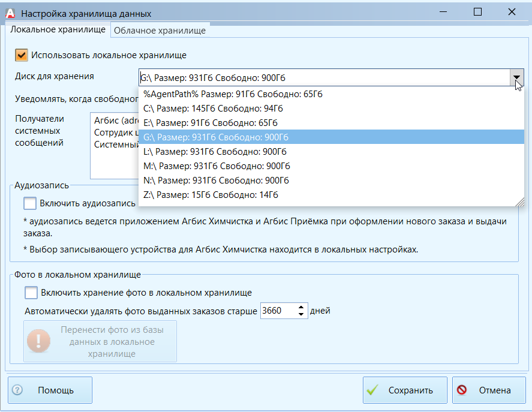Choose disk Z:\ 15Гб in the list
This screenshot has width=532, height=412.
click(x=331, y=194)
